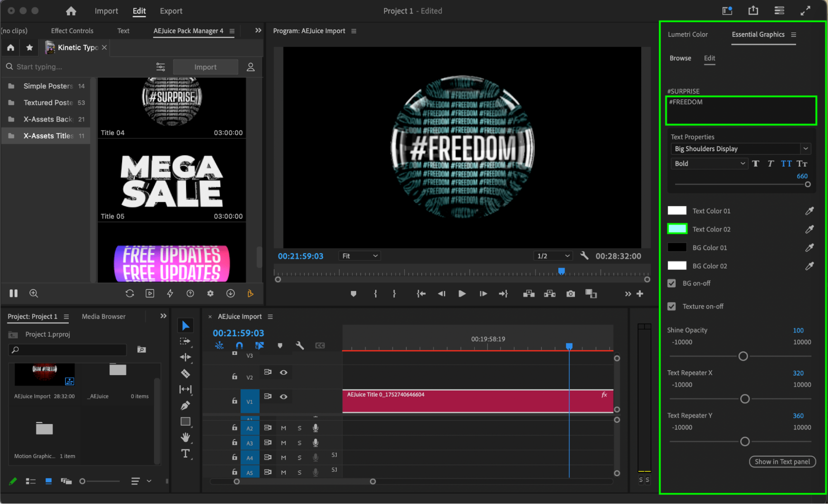The height and width of the screenshot is (504, 828).
Task: Expand the 1/2 playback resolution dropdown
Action: point(553,256)
